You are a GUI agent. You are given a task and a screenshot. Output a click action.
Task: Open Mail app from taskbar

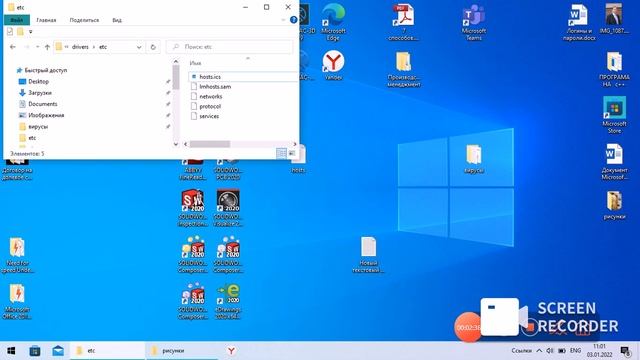click(58, 351)
